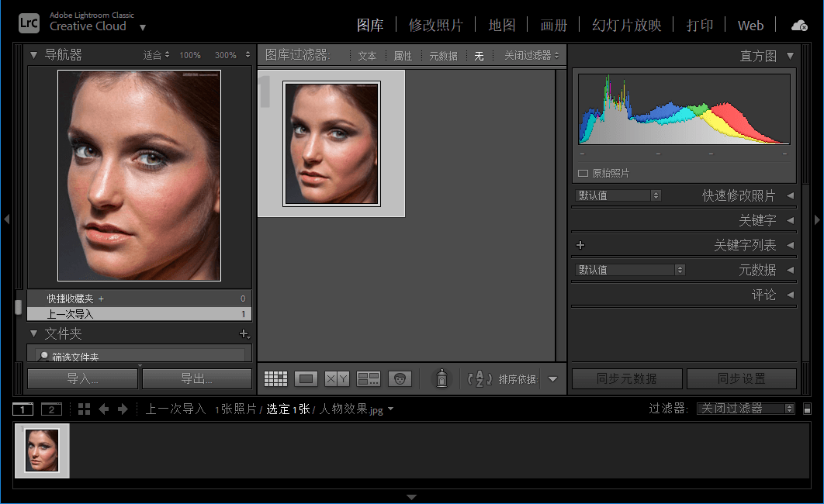Hide the filmstrip with bottom arrow
The width and height of the screenshot is (824, 504).
click(411, 497)
